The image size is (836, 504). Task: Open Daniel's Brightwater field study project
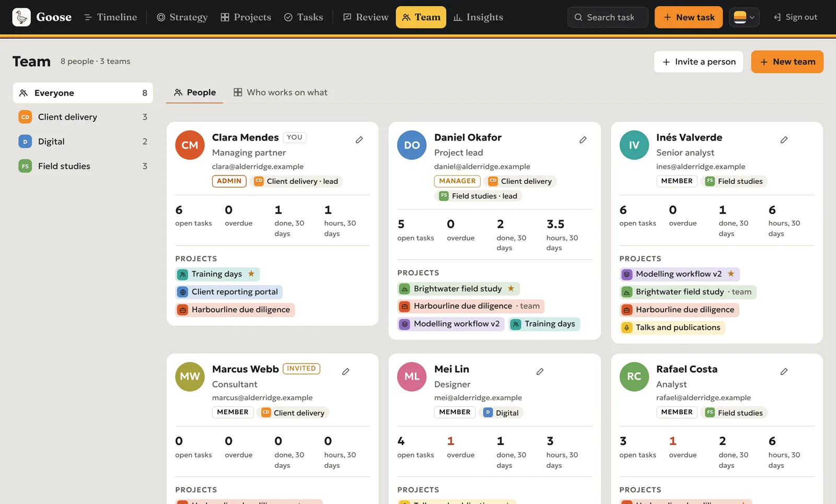click(458, 289)
